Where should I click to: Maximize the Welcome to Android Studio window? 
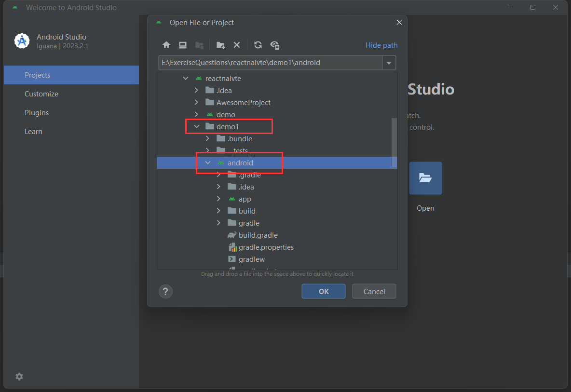(x=533, y=7)
